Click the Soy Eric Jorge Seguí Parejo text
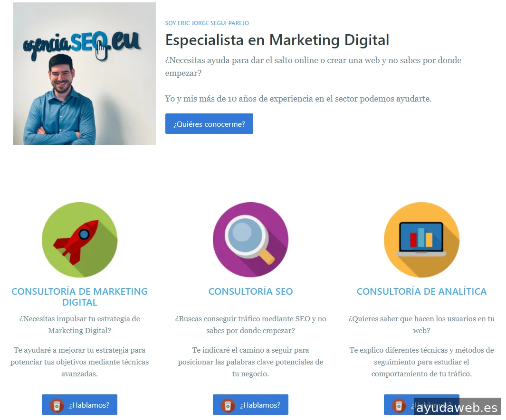This screenshot has height=420, width=506. click(x=207, y=23)
